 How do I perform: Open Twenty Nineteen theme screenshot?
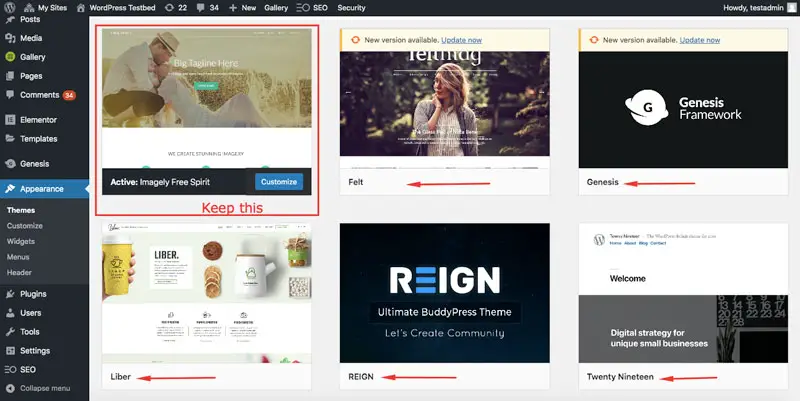pos(683,293)
